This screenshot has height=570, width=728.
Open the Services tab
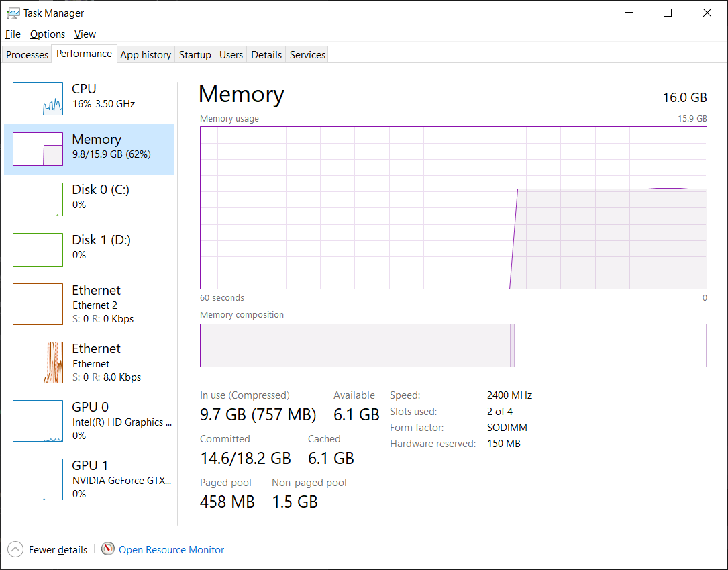[x=307, y=55]
